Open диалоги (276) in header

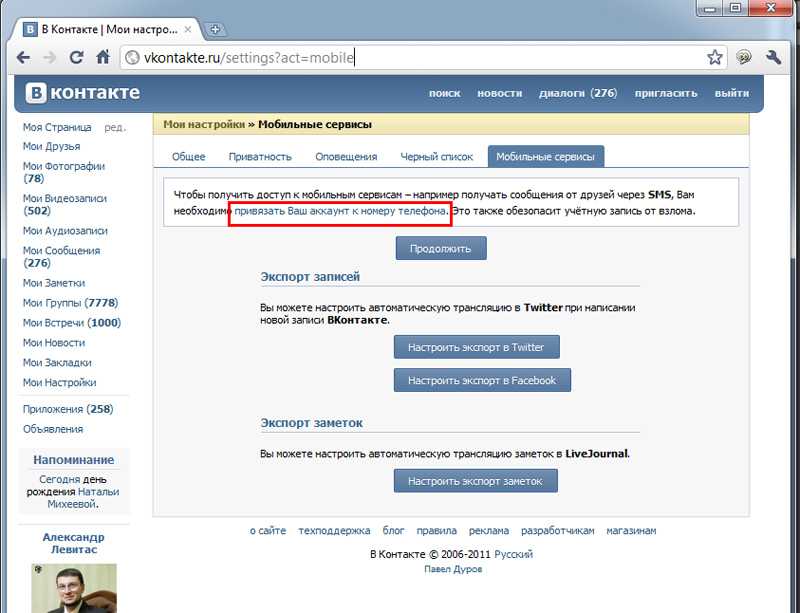578,93
